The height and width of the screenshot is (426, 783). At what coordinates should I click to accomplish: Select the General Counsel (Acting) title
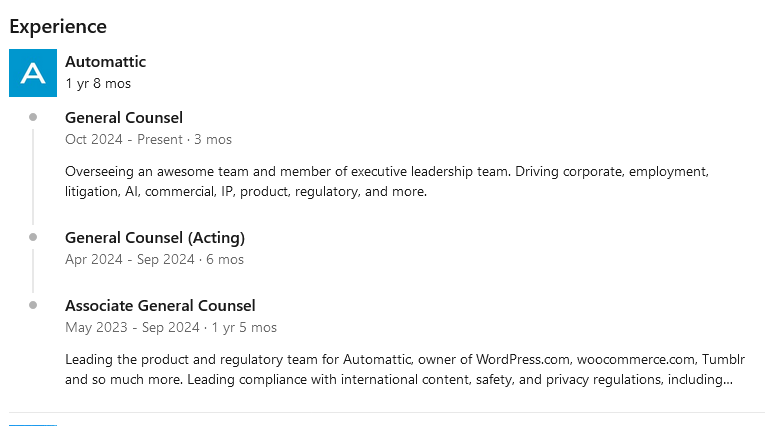[155, 238]
